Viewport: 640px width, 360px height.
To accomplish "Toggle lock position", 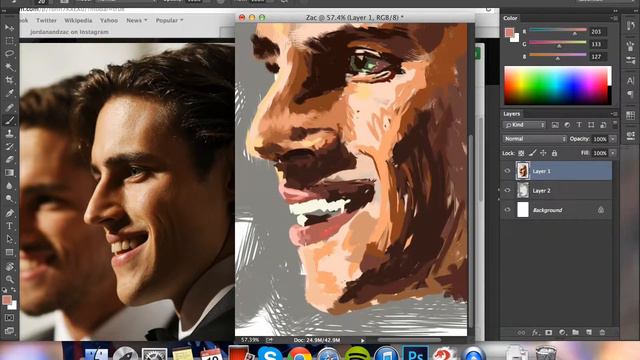I will pos(543,153).
